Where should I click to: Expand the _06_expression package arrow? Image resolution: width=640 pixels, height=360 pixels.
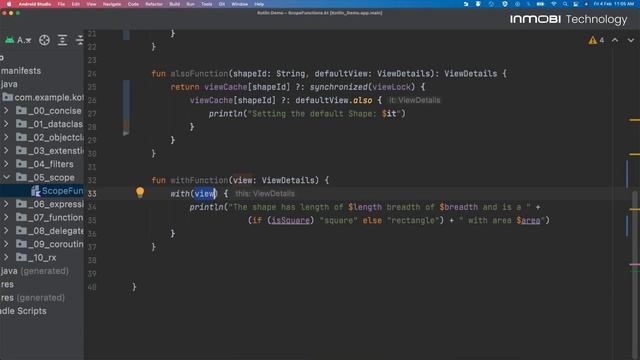(x=6, y=204)
